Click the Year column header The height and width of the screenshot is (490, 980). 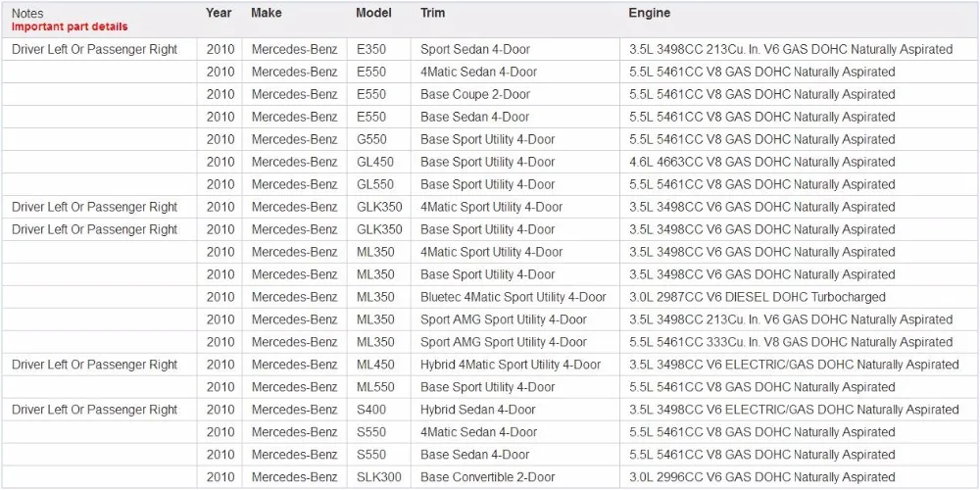coord(219,13)
